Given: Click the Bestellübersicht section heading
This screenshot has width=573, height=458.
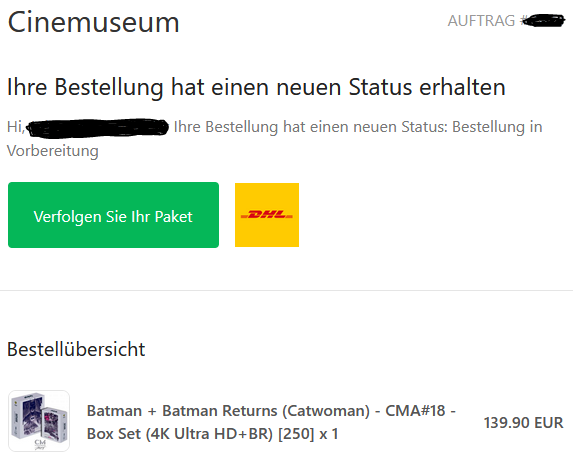Looking at the screenshot, I should 76,349.
